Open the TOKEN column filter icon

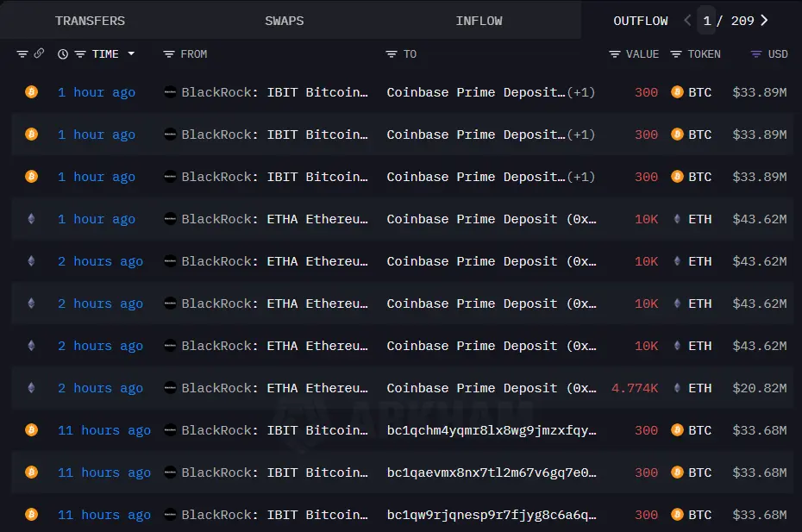(676, 54)
